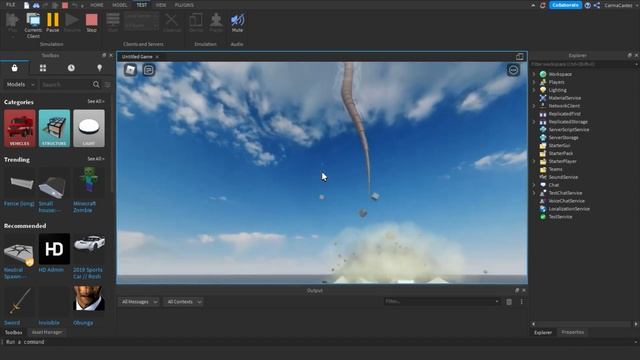The height and width of the screenshot is (360, 640).
Task: Click the red Stop button
Action: point(91,22)
